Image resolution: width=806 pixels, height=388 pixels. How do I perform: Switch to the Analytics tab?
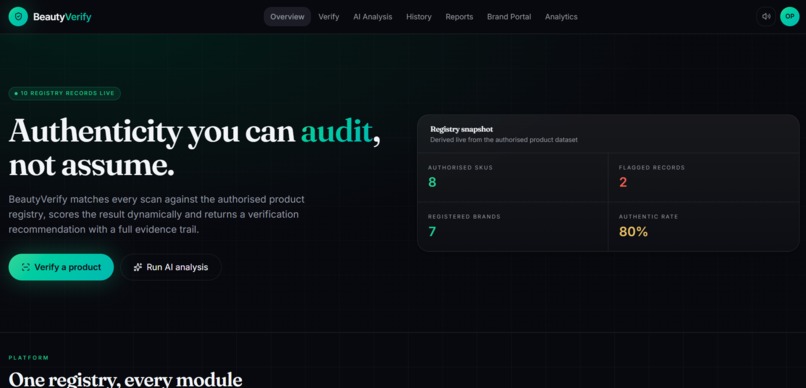[x=561, y=16]
